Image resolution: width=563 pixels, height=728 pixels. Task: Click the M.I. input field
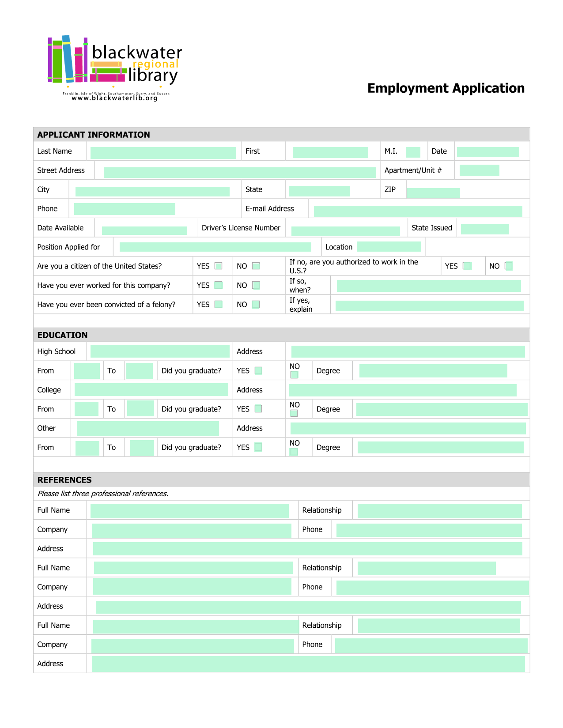[413, 152]
